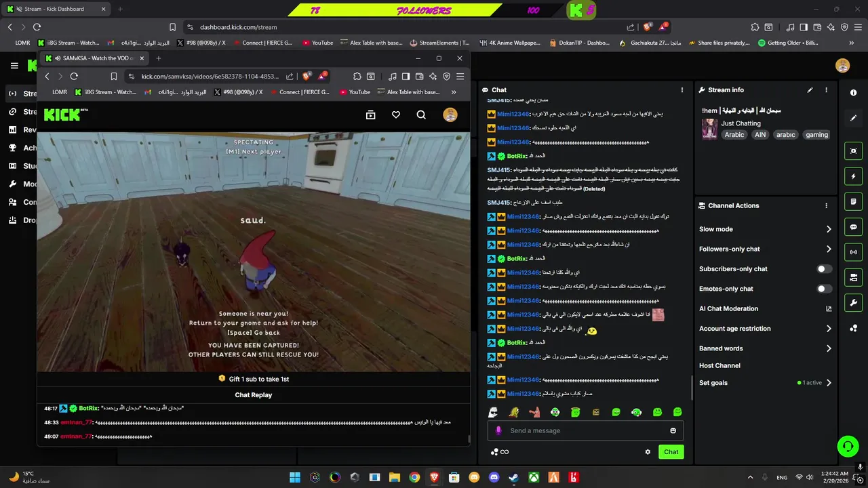The height and width of the screenshot is (488, 868).
Task: Click Gift 1 sub to take 1st
Action: pos(253,379)
